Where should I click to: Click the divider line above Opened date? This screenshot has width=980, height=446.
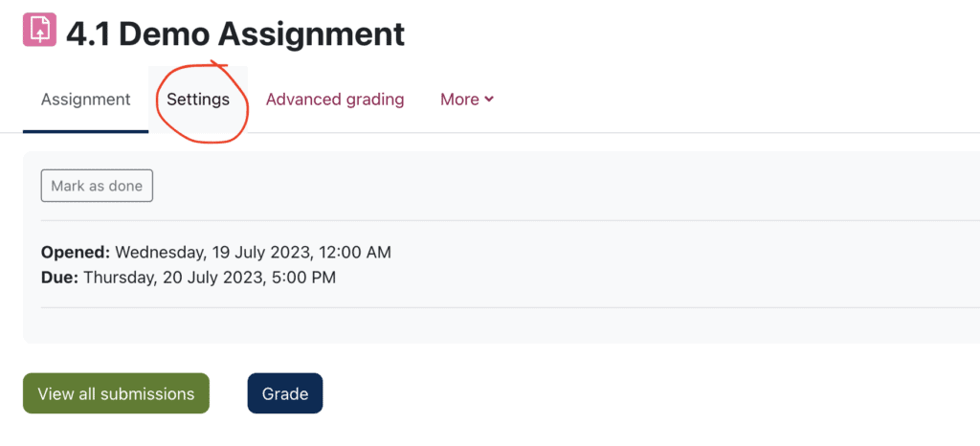coord(479,220)
